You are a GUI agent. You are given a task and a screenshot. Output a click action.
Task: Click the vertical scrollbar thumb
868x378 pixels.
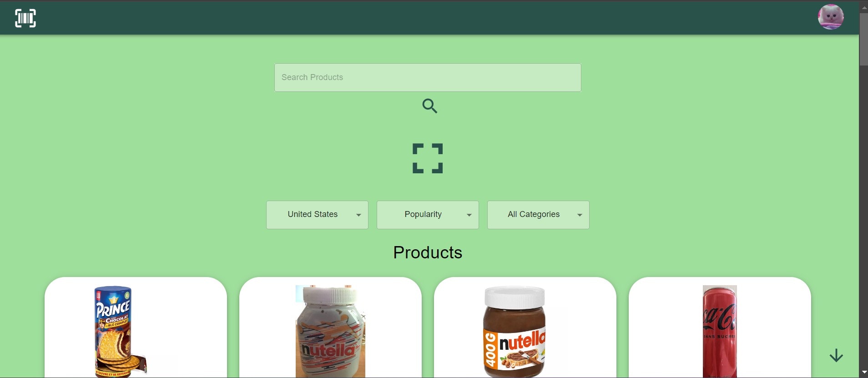pos(863,40)
